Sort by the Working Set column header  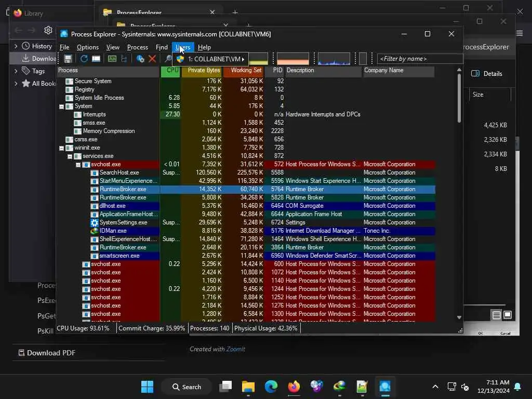coord(243,71)
